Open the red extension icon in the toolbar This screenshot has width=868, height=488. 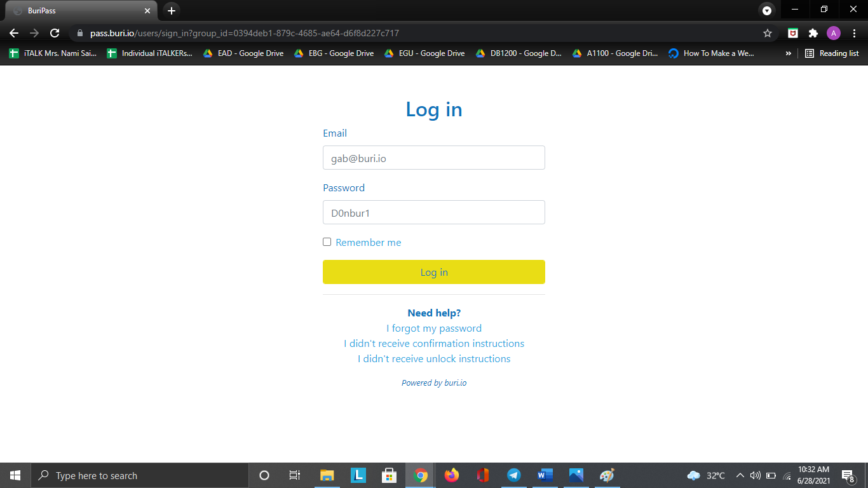(793, 33)
